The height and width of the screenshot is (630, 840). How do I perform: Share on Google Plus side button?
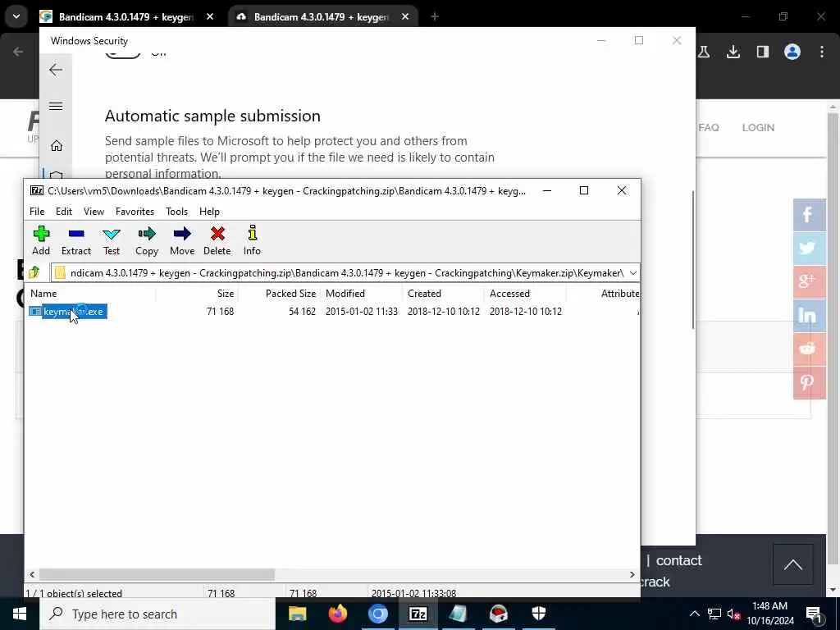(x=810, y=282)
